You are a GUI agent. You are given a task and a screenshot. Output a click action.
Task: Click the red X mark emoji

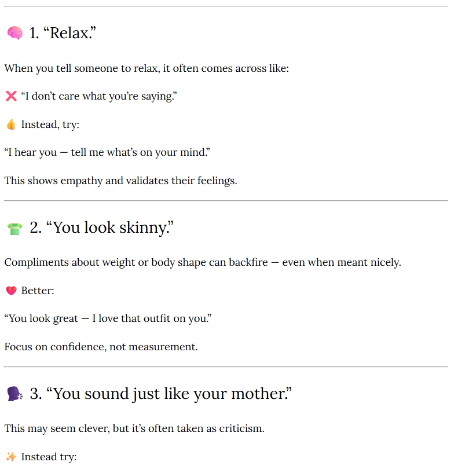pyautogui.click(x=11, y=96)
